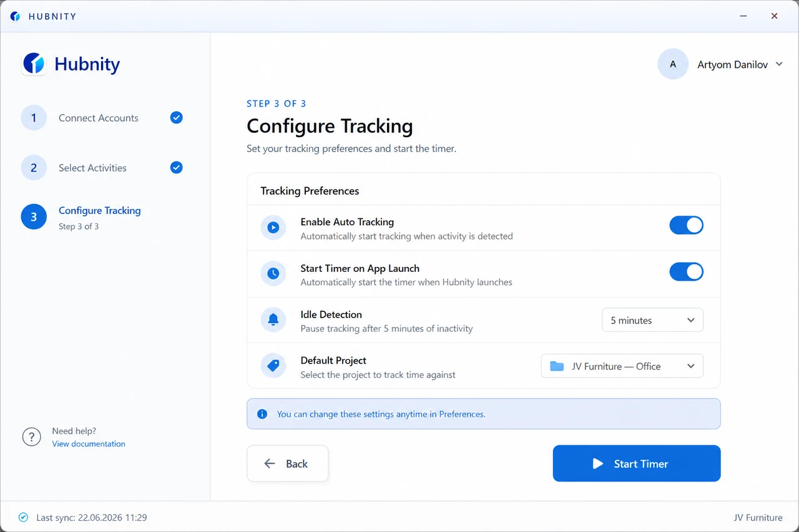The width and height of the screenshot is (799, 532).
Task: Click the Hubnity logo in the title bar
Action: click(16, 16)
